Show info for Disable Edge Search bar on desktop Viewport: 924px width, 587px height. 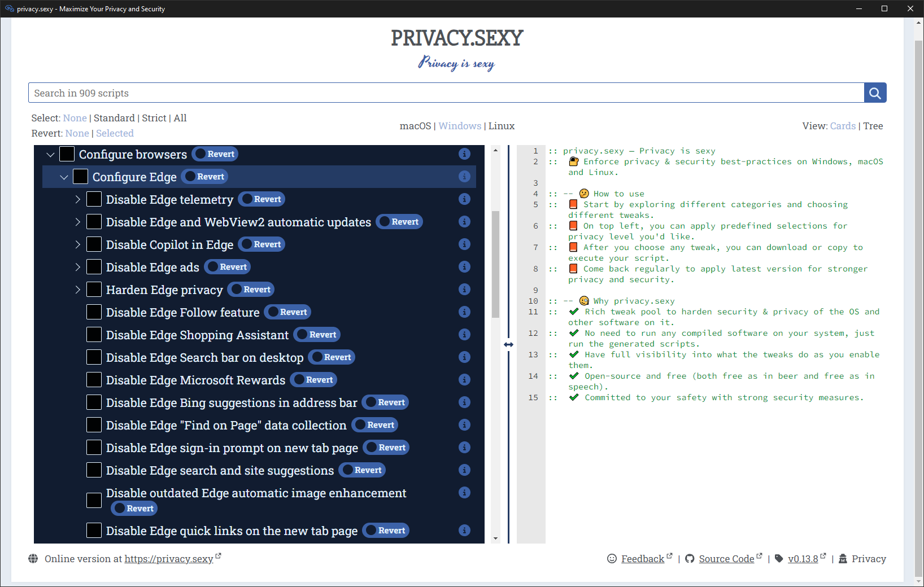pos(464,357)
